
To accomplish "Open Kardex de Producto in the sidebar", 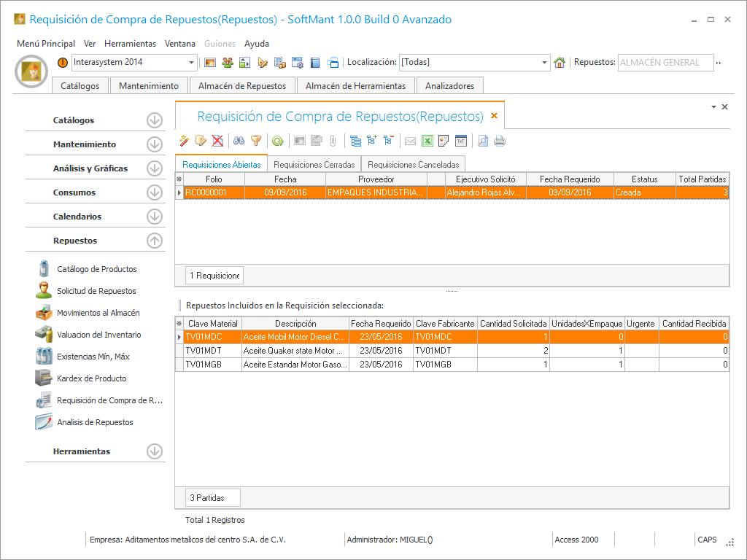I will point(91,378).
